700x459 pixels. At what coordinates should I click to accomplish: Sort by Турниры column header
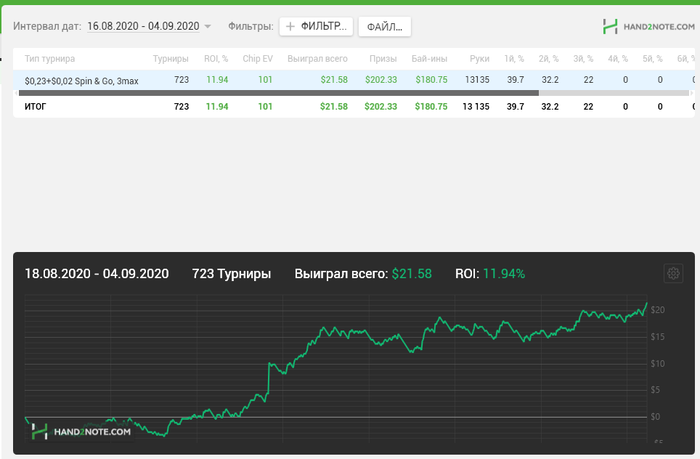(171, 59)
